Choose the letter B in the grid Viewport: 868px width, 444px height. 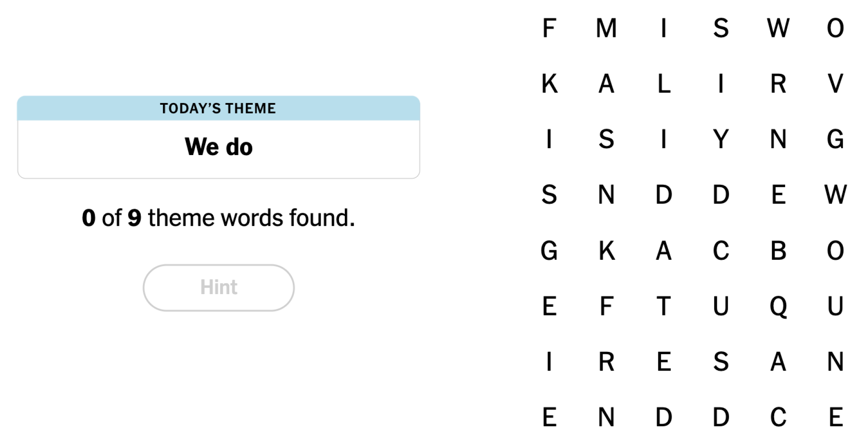coord(778,251)
